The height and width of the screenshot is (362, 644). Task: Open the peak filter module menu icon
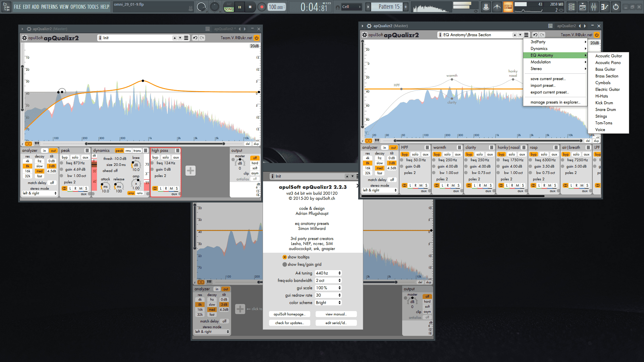(87, 150)
